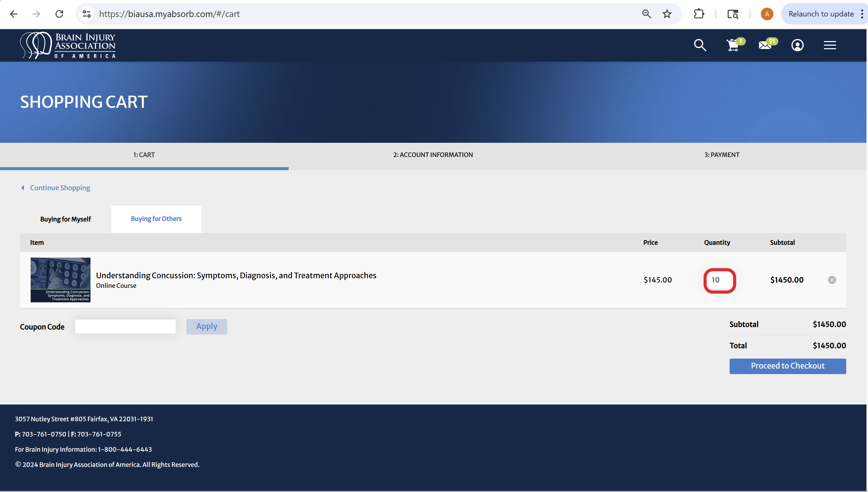Click the footer address 3057 Nutley Street
868x492 pixels.
pyautogui.click(x=84, y=419)
